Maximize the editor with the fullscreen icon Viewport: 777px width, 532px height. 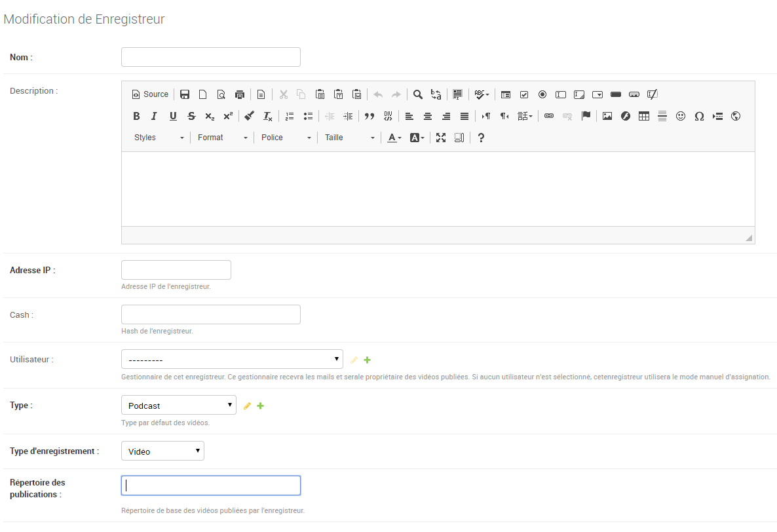[x=441, y=138]
